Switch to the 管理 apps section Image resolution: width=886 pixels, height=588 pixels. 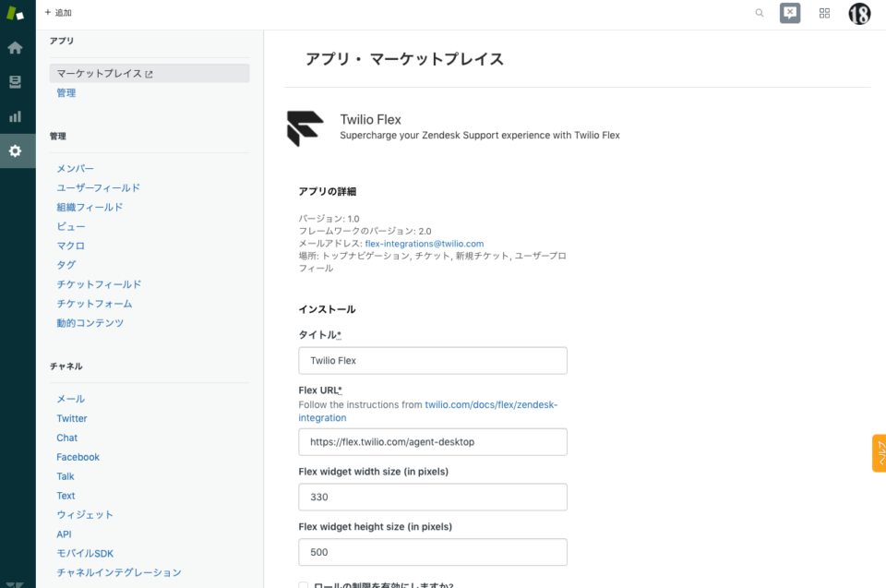(66, 92)
